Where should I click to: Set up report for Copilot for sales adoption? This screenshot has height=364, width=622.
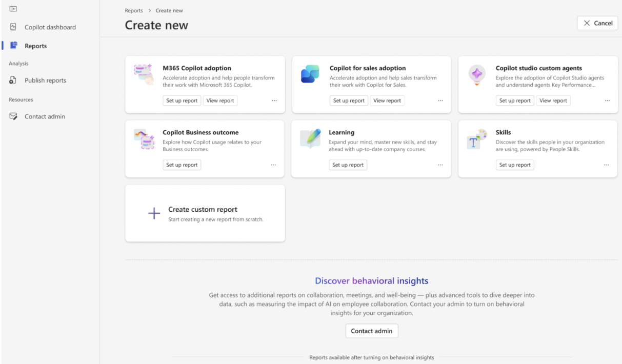pos(349,101)
